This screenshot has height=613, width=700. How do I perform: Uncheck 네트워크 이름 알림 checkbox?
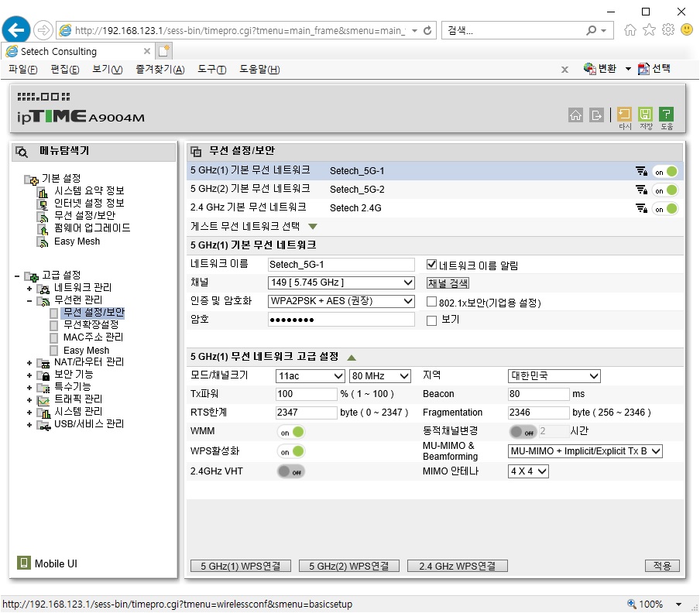[x=431, y=264]
